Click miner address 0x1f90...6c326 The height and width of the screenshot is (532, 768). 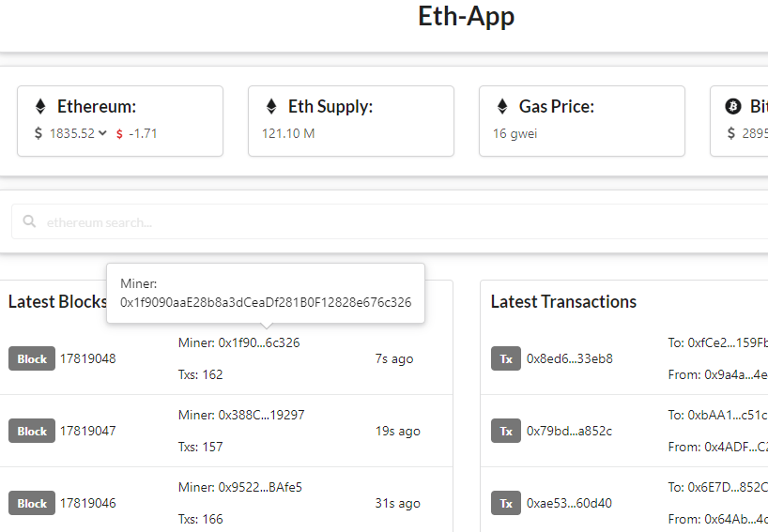(x=258, y=342)
